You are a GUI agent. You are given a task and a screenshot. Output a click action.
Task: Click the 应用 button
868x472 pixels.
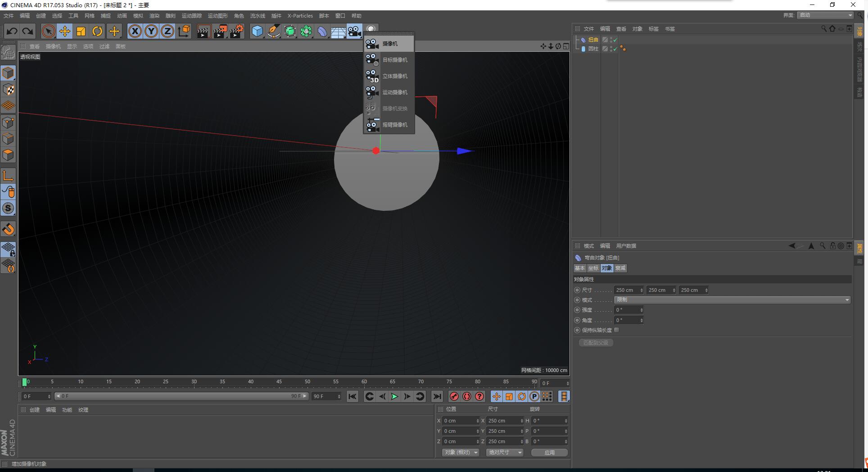pos(549,452)
